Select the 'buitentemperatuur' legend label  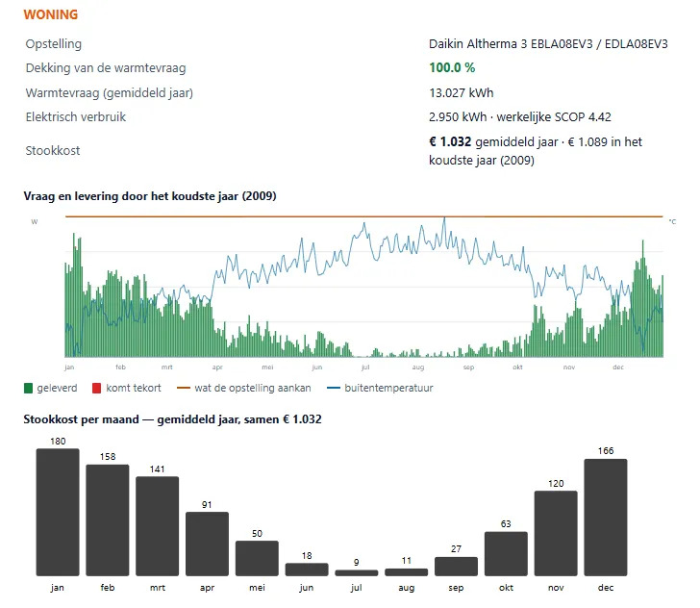pos(388,388)
